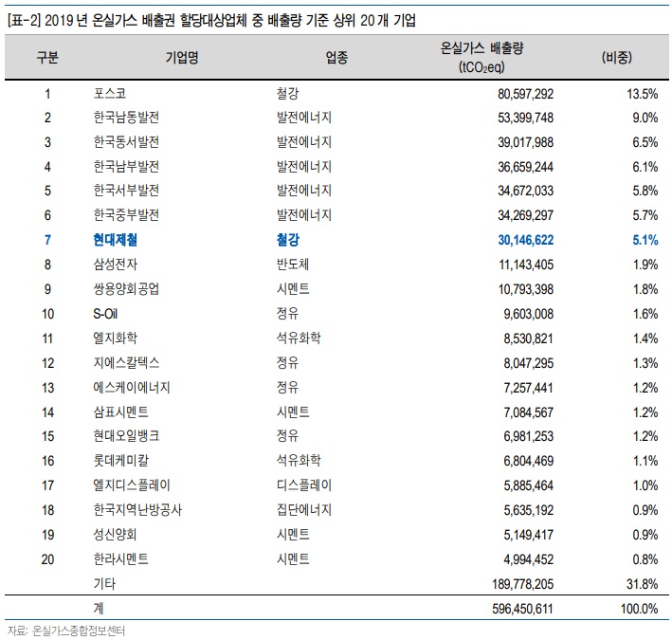Select company name '한라시멘트'
This screenshot has height=640, width=672.
click(121, 559)
